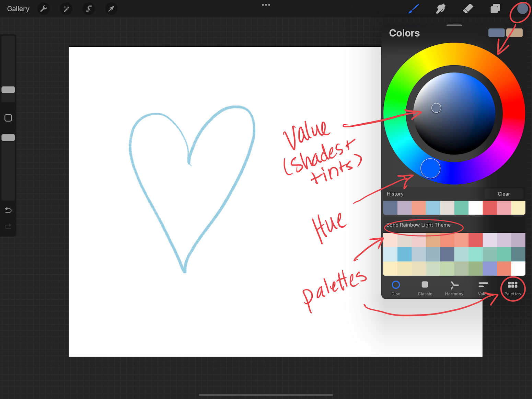Open the Actions wrench menu
The width and height of the screenshot is (532, 399).
coord(44,9)
